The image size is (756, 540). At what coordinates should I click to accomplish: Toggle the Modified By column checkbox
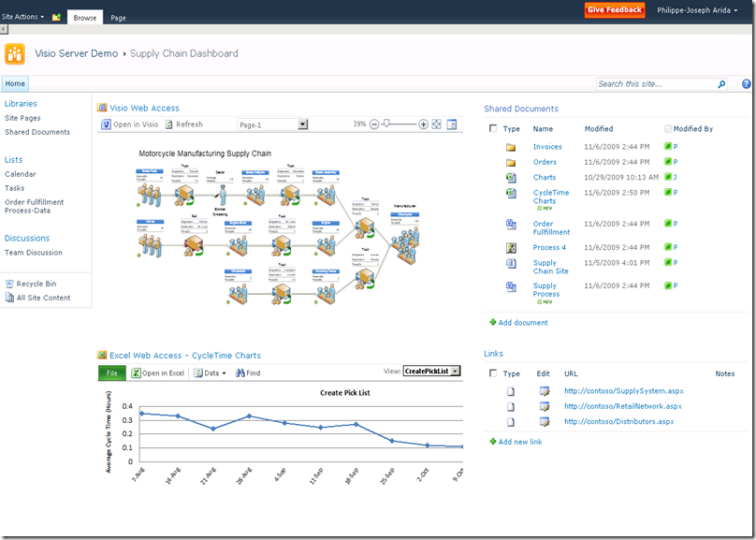[667, 129]
